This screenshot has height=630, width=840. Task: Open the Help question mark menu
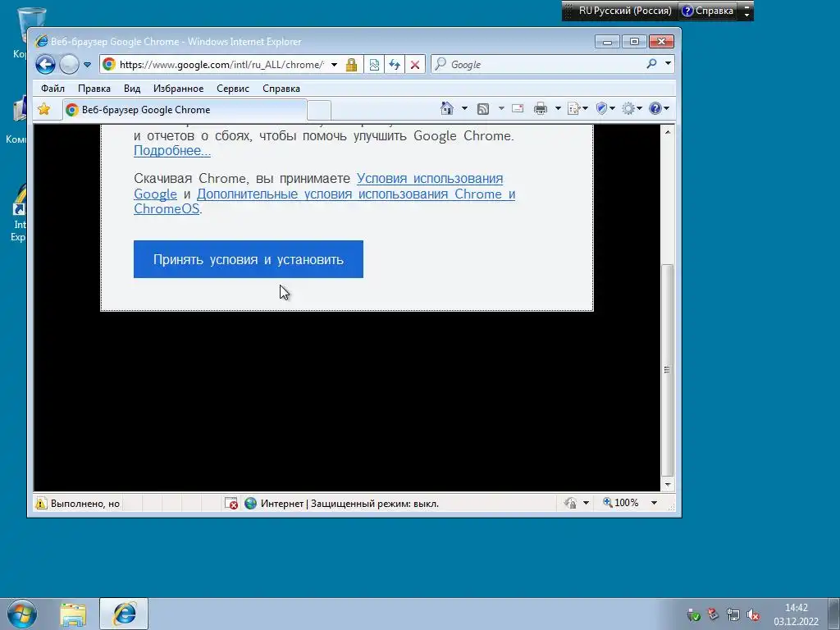pos(659,109)
